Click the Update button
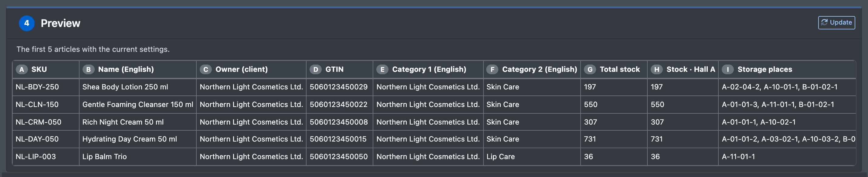This screenshot has height=177, width=868. coord(836,22)
